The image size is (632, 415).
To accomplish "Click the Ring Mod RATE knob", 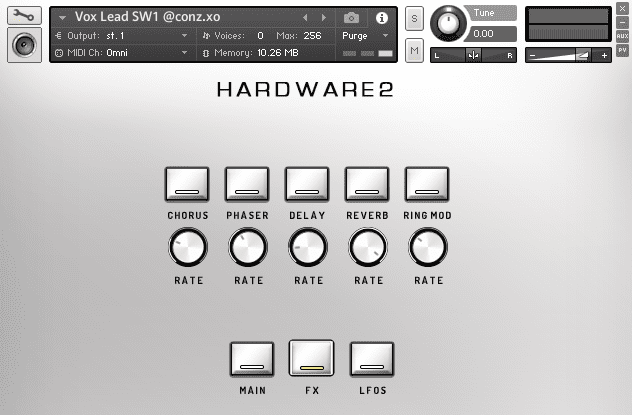I will pos(428,247).
